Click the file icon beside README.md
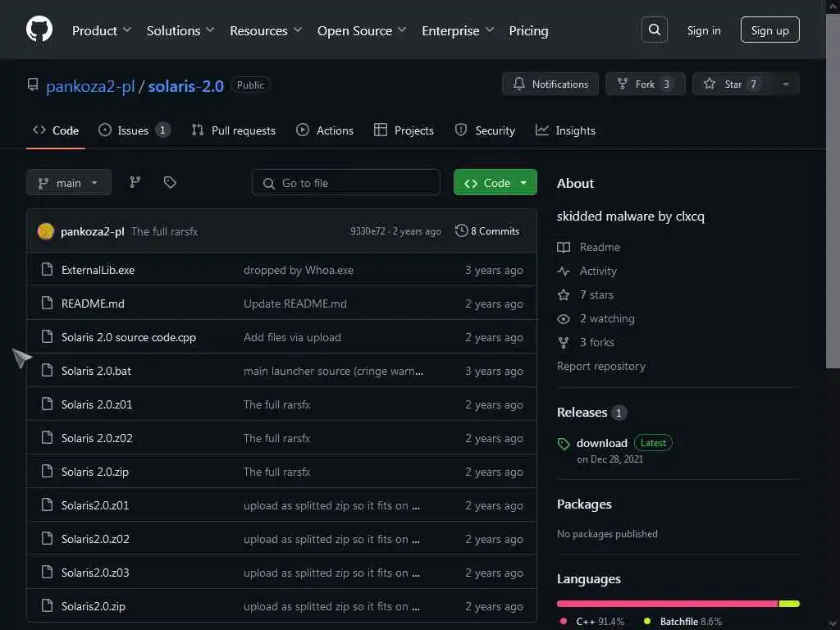 point(47,304)
